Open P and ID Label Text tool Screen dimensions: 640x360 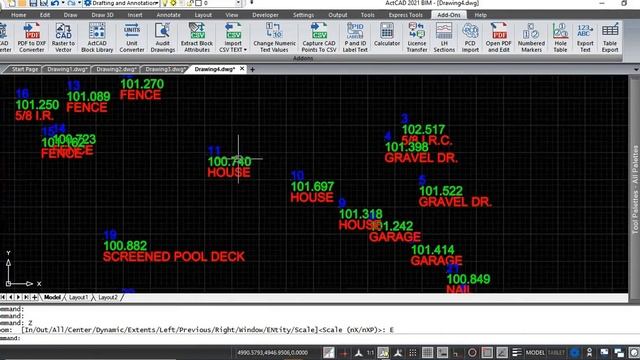[355, 38]
